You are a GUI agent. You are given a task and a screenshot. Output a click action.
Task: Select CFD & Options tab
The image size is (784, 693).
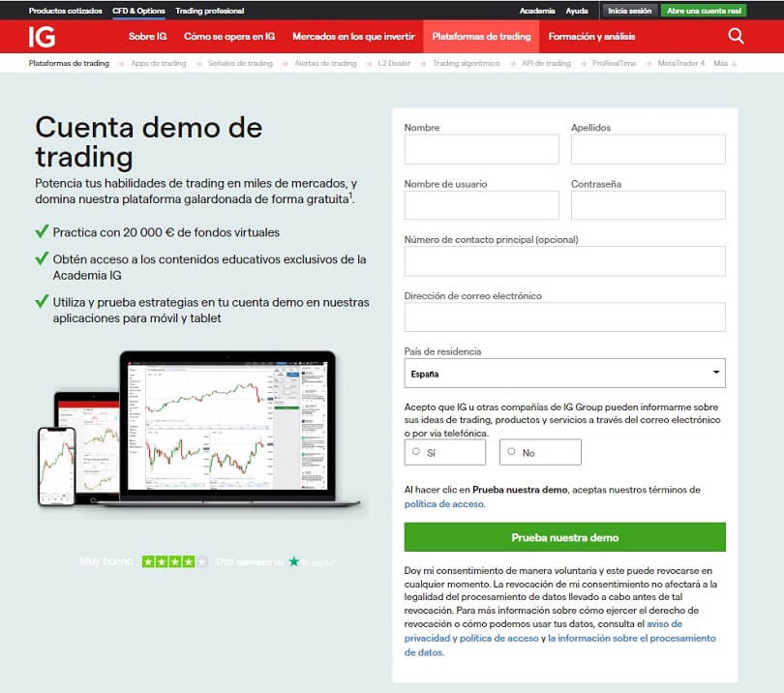pyautogui.click(x=138, y=11)
